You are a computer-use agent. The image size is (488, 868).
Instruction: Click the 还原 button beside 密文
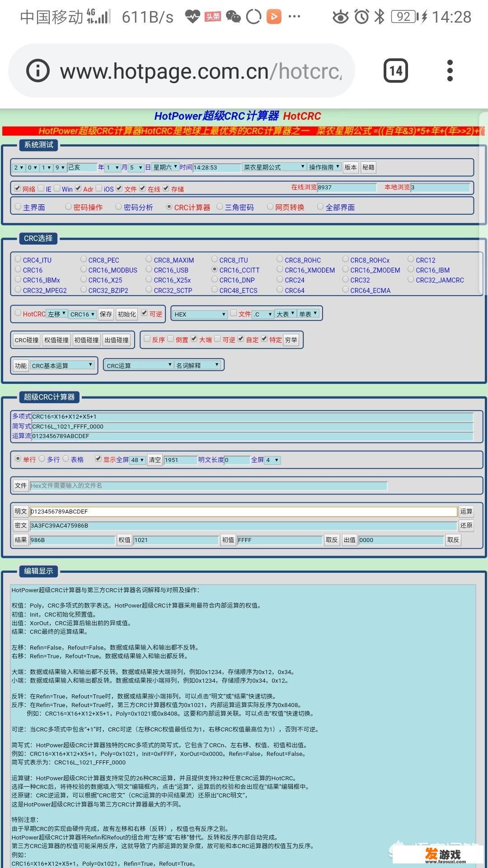466,525
